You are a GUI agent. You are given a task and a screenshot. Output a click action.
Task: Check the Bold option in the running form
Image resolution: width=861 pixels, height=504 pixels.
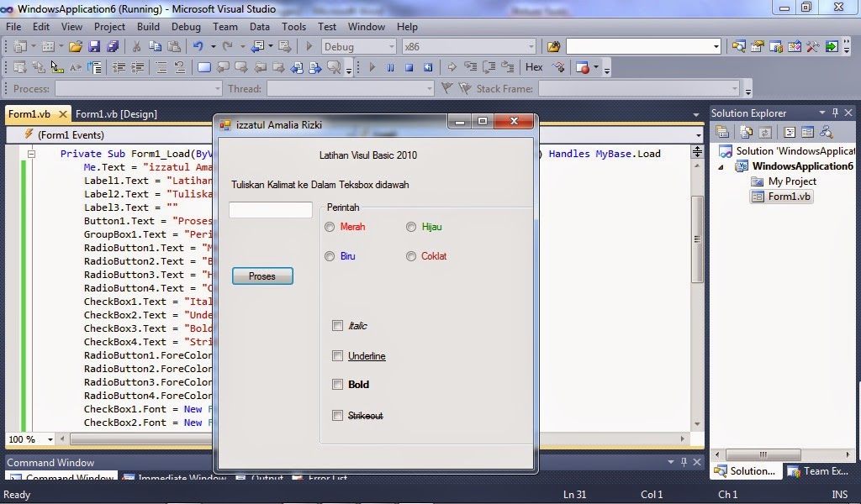point(337,385)
